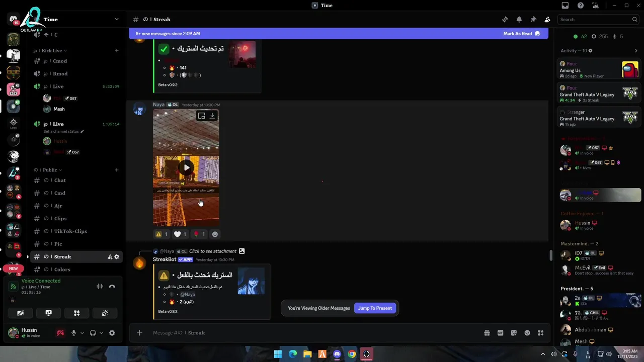The height and width of the screenshot is (362, 644).
Task: Open StreakBot profile name
Action: 165,259
